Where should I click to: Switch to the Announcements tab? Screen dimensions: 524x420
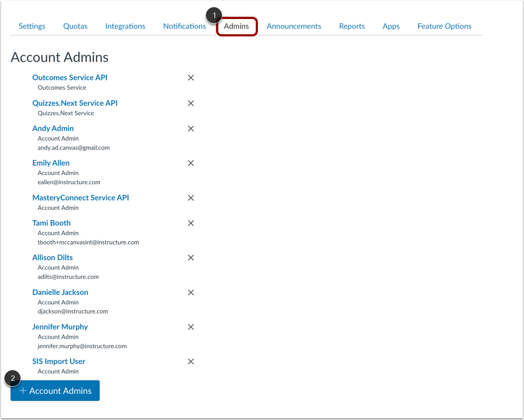[x=294, y=26]
